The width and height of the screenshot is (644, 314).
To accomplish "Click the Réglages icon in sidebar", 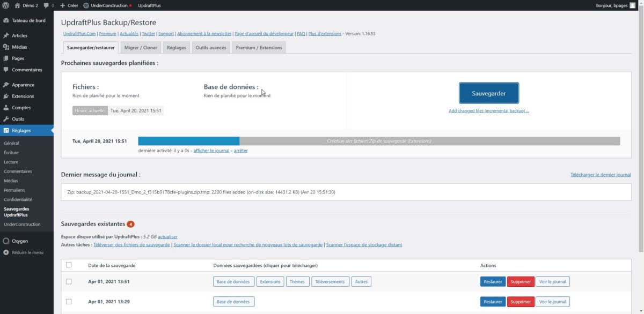I will click(x=6, y=130).
